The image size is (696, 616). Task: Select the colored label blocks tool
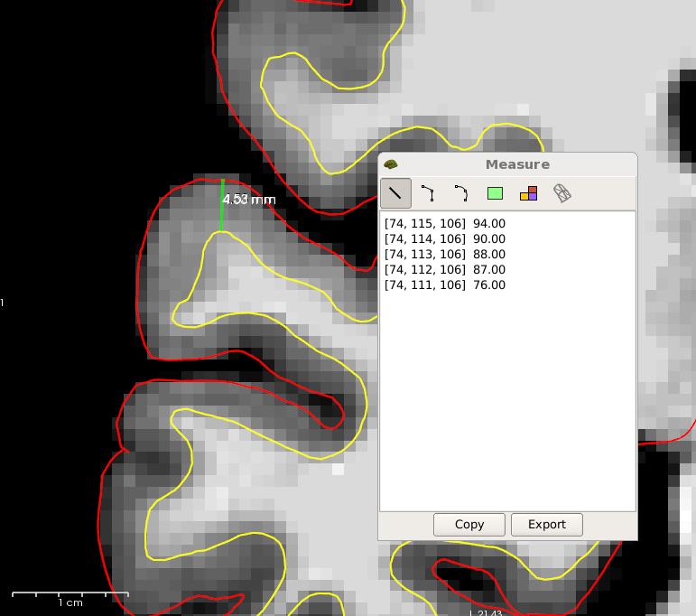tap(528, 193)
